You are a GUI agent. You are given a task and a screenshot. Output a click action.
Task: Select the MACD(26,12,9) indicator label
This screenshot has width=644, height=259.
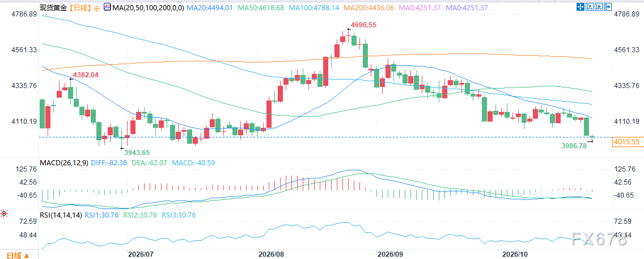pyautogui.click(x=63, y=162)
